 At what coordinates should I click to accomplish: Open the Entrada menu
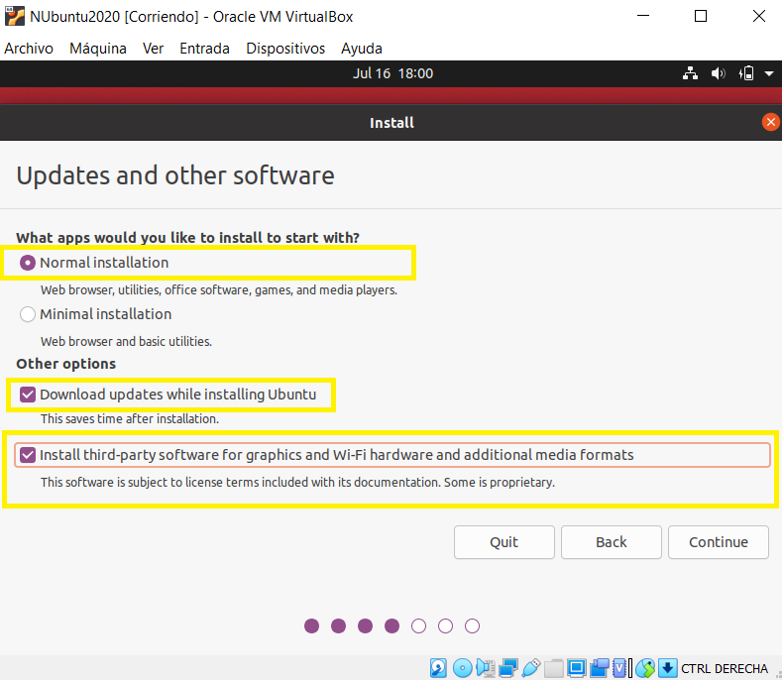[x=204, y=49]
